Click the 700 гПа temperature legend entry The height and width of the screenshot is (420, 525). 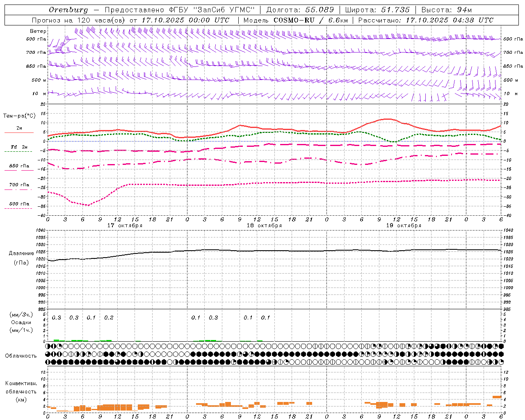19,185
